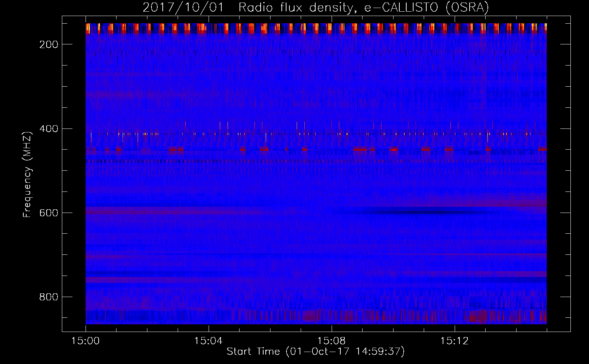This screenshot has height=364, width=589.
Task: Click the 15:04 time tick label
Action: click(209, 341)
